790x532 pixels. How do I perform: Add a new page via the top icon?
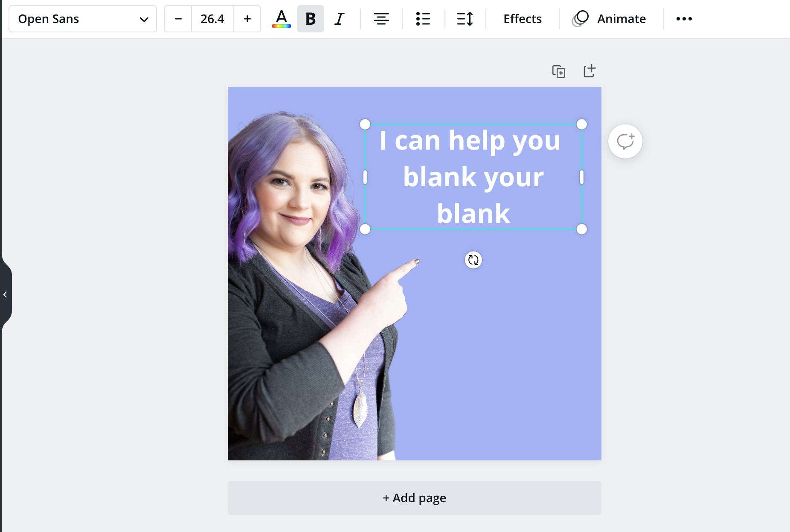[x=590, y=71]
